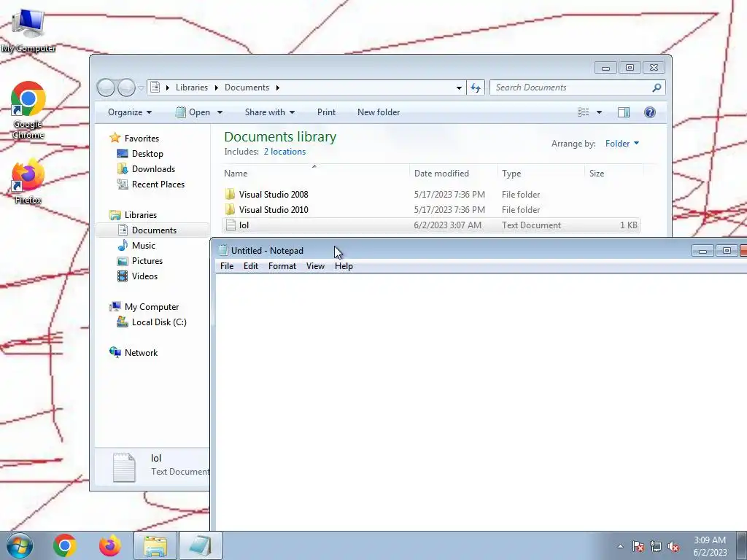This screenshot has width=747, height=560.
Task: Click network tray icon
Action: [656, 546]
